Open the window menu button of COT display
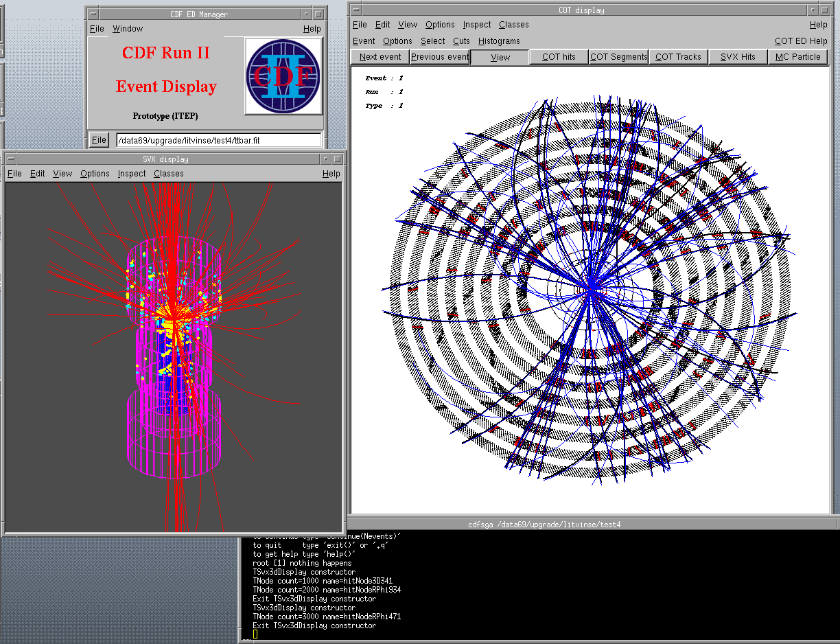Viewport: 840px width, 644px height. [357, 10]
